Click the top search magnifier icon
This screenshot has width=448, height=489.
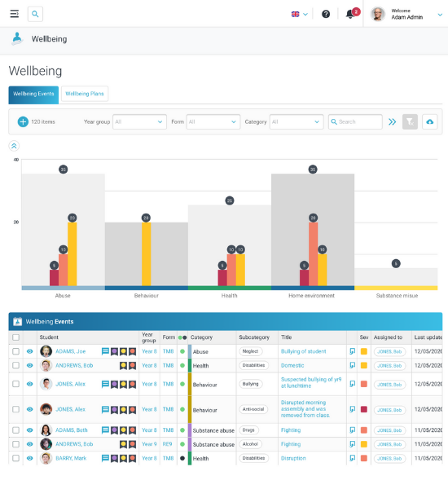click(35, 14)
